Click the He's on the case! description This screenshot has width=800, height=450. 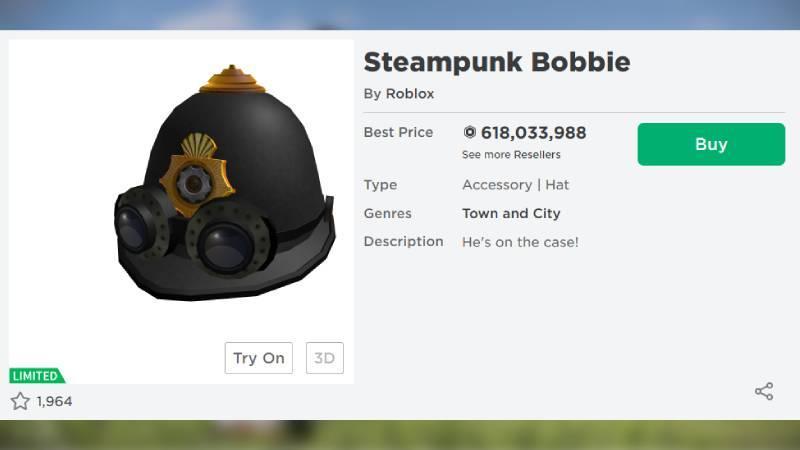520,242
